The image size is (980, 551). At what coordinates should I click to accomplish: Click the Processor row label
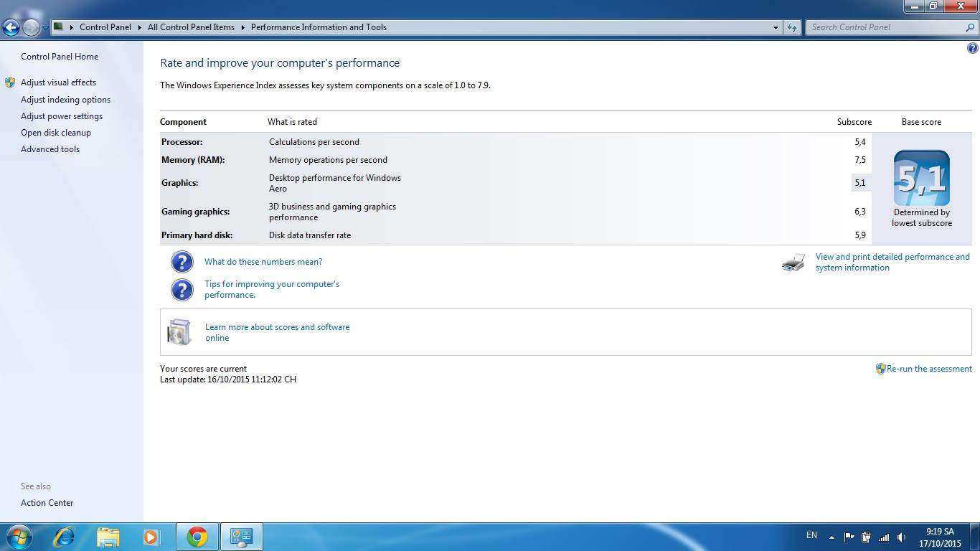click(182, 142)
